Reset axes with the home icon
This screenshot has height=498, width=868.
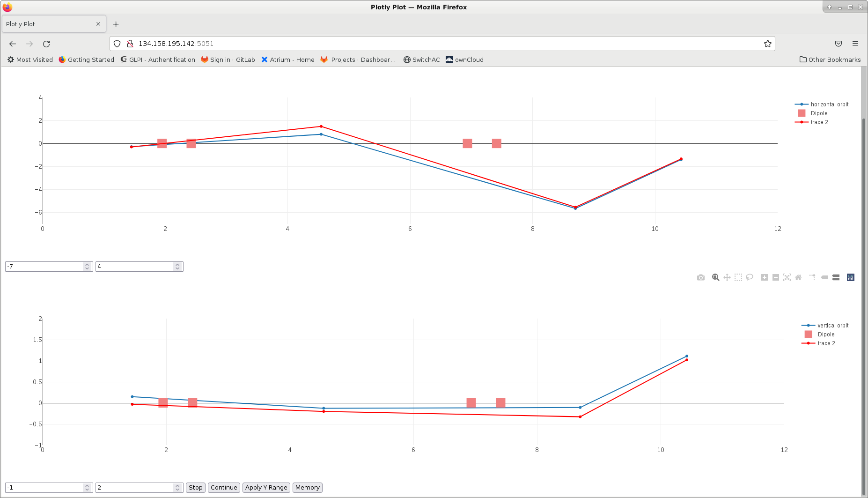tap(798, 277)
